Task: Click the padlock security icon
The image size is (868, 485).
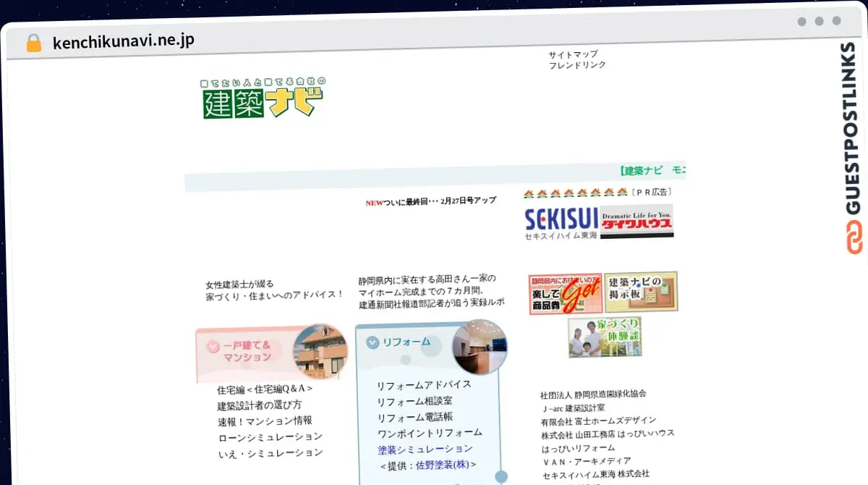Action: click(x=33, y=43)
